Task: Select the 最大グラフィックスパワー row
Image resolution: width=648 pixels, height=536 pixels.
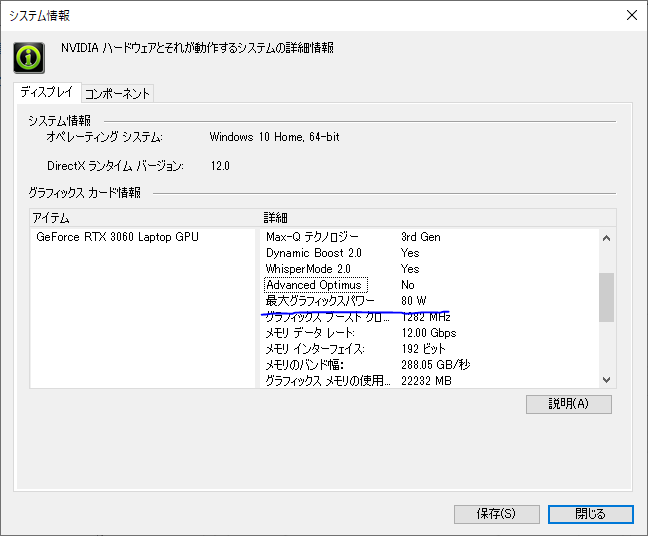Action: pos(430,300)
